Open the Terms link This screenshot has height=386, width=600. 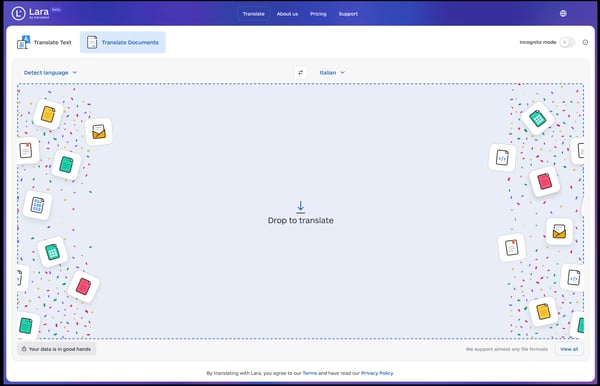(x=310, y=373)
